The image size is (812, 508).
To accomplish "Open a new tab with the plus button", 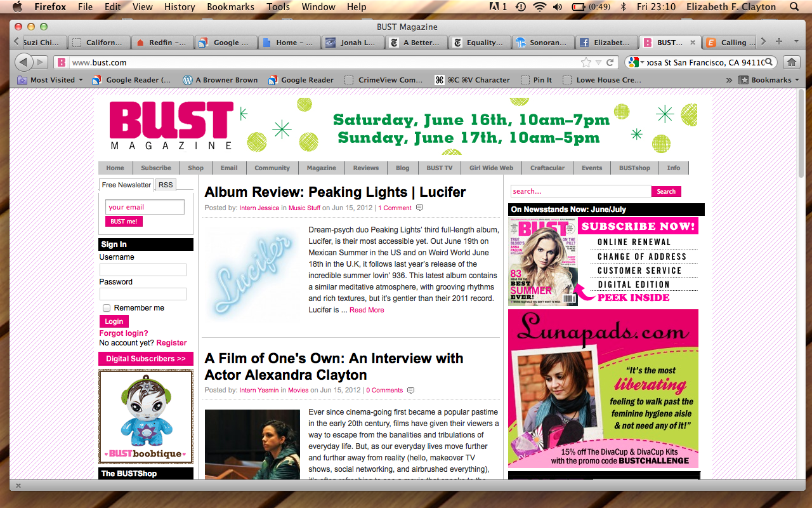I will tap(778, 41).
